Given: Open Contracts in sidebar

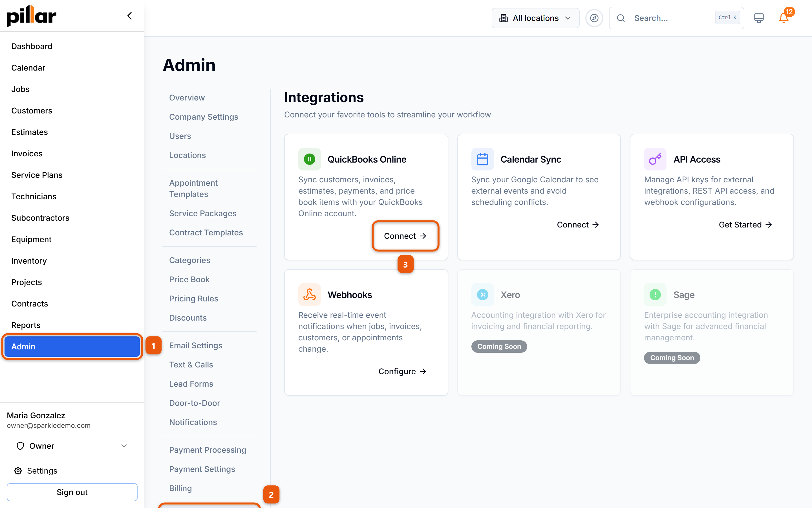Looking at the screenshot, I should click(x=72, y=304).
